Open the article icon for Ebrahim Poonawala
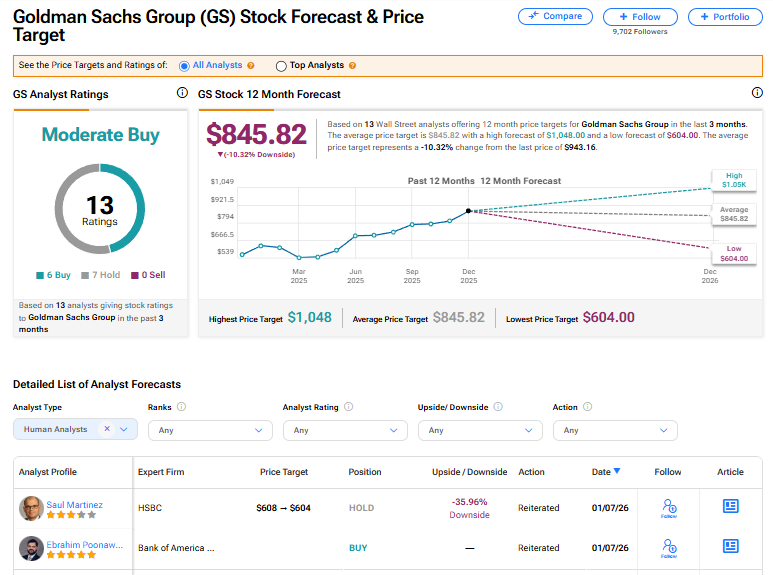773x575 pixels. pos(730,546)
